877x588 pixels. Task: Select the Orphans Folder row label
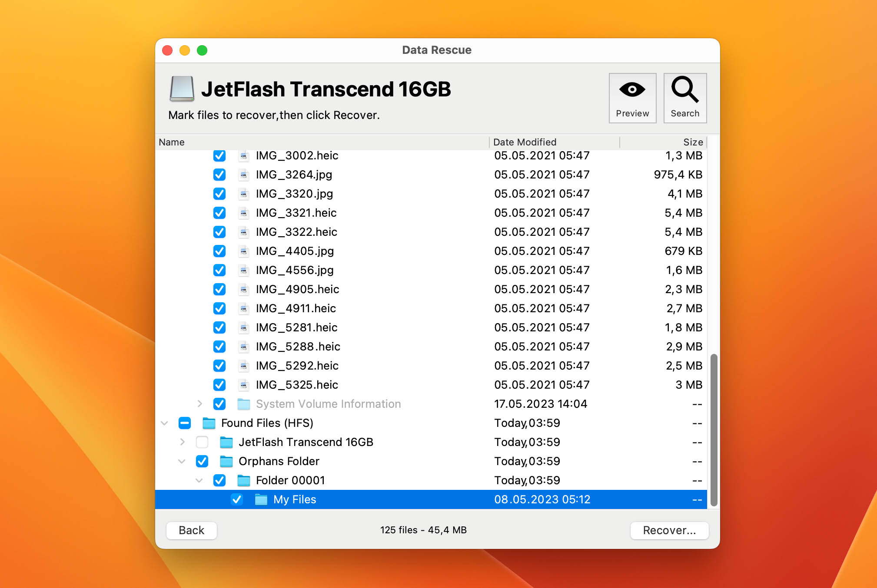[279, 461]
